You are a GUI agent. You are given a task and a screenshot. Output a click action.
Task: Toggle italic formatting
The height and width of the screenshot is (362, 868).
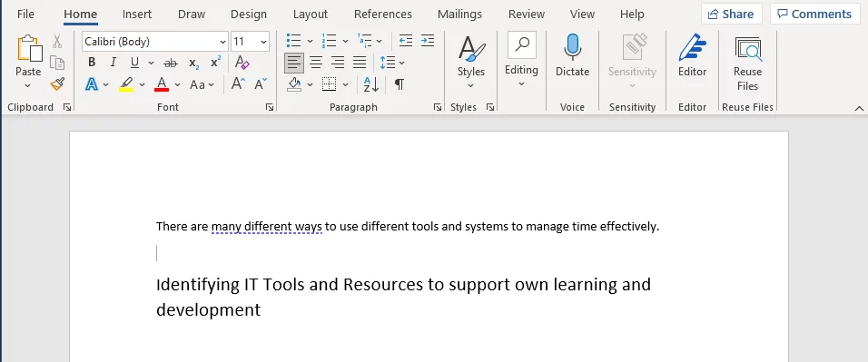[113, 63]
